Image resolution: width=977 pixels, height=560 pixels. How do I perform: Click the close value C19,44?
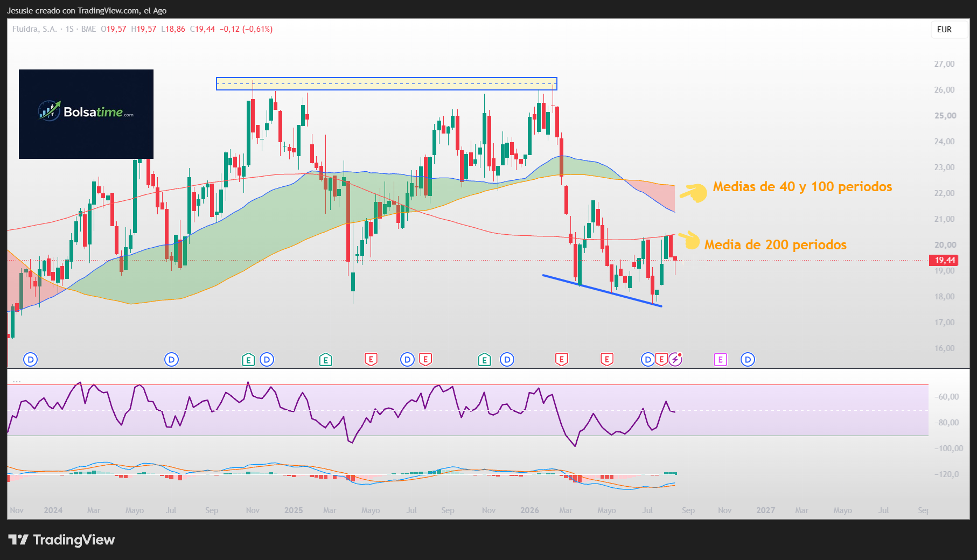[203, 29]
